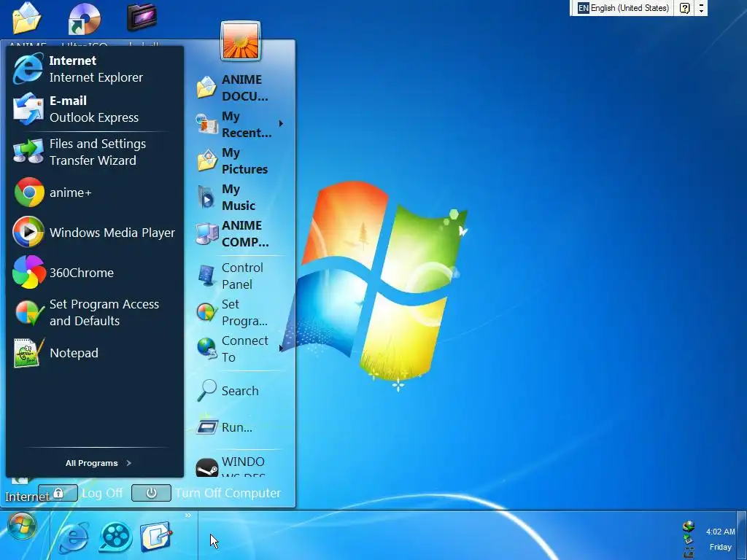Launch anime+ Chrome shortcut
747x560 pixels.
(x=94, y=192)
